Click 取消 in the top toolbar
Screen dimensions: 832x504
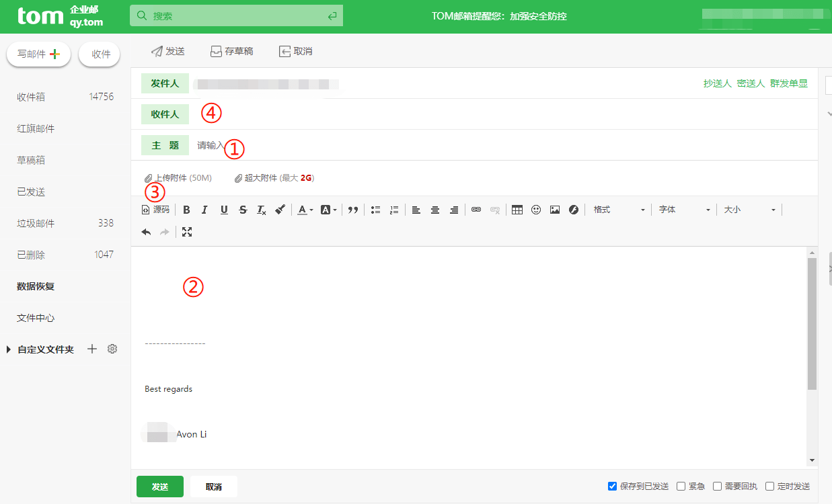[296, 51]
